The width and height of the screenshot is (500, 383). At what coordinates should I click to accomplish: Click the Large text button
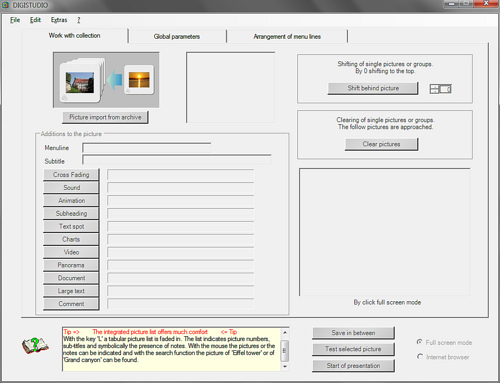pyautogui.click(x=71, y=291)
